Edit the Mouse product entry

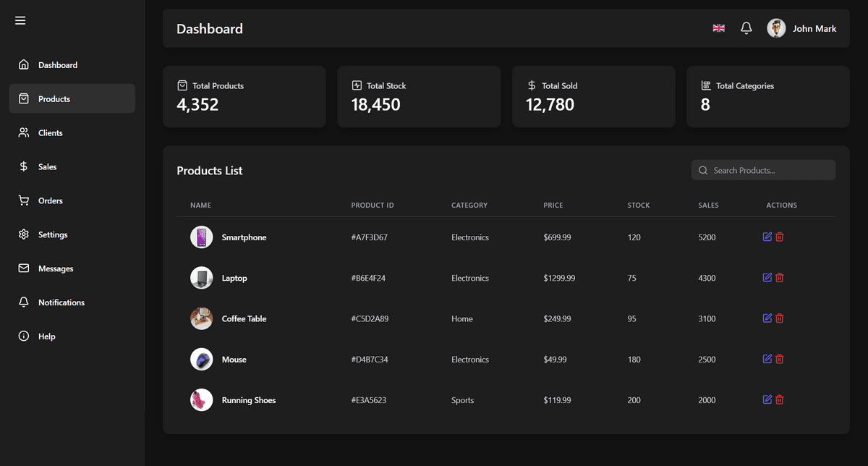[767, 358]
